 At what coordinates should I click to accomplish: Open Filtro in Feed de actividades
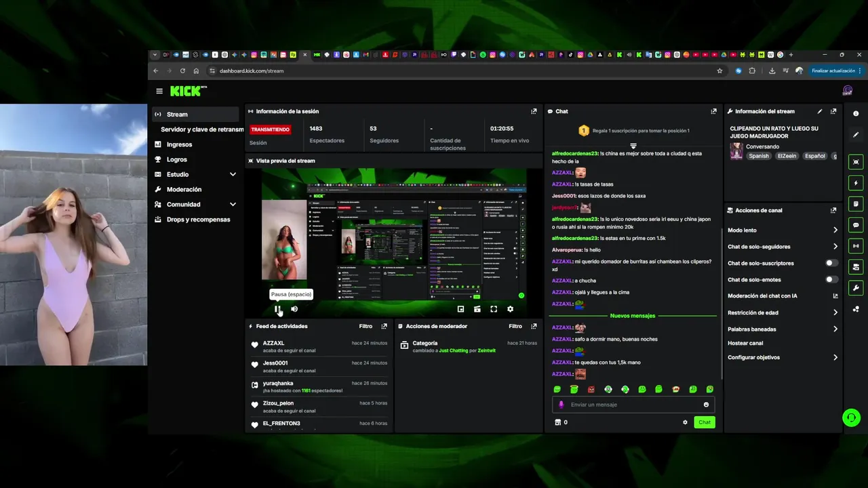point(366,326)
